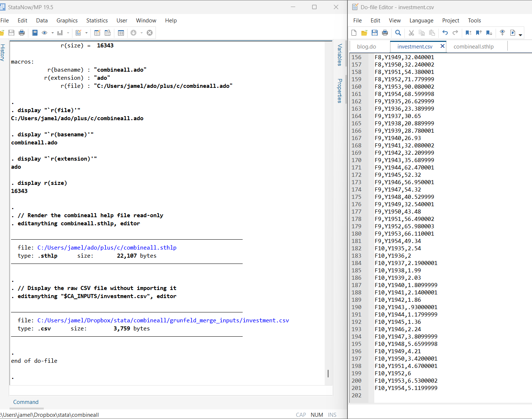Click the CAP indicator in the status bar
Image resolution: width=532 pixels, height=419 pixels.
coord(301,415)
